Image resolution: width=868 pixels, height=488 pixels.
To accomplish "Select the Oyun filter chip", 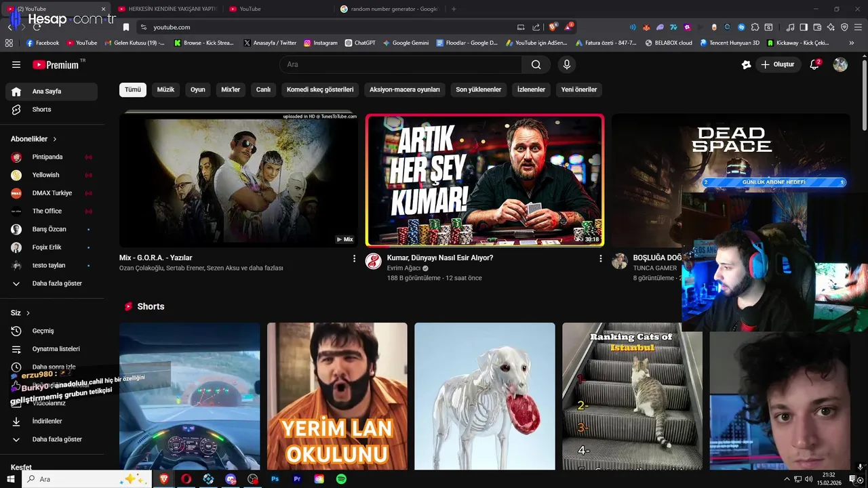I will click(x=197, y=89).
